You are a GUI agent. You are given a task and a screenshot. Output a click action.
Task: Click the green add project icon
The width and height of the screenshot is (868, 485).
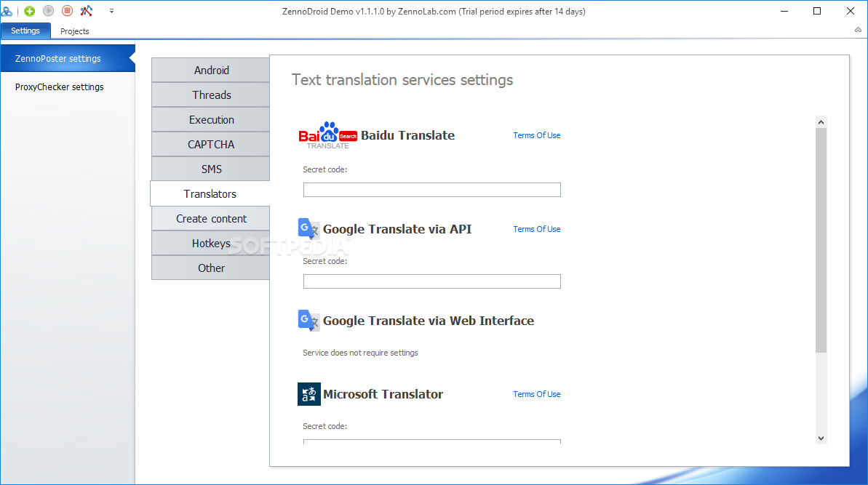click(30, 11)
